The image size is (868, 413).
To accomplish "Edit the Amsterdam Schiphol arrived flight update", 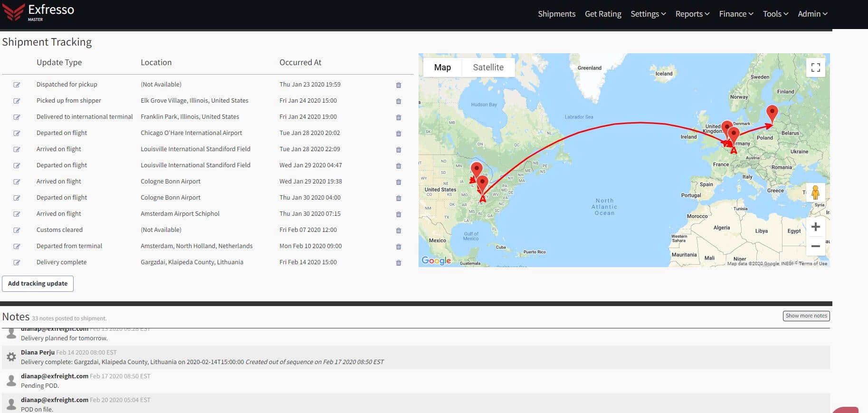I will [17, 214].
